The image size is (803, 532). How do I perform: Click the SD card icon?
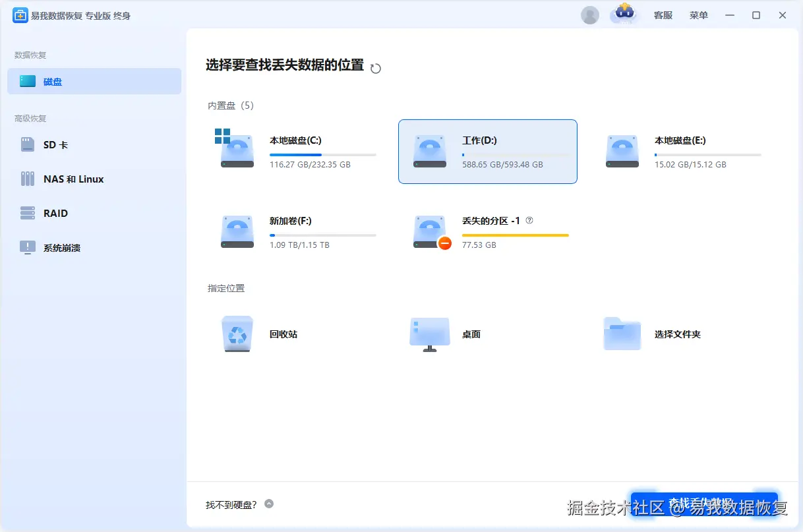click(28, 144)
